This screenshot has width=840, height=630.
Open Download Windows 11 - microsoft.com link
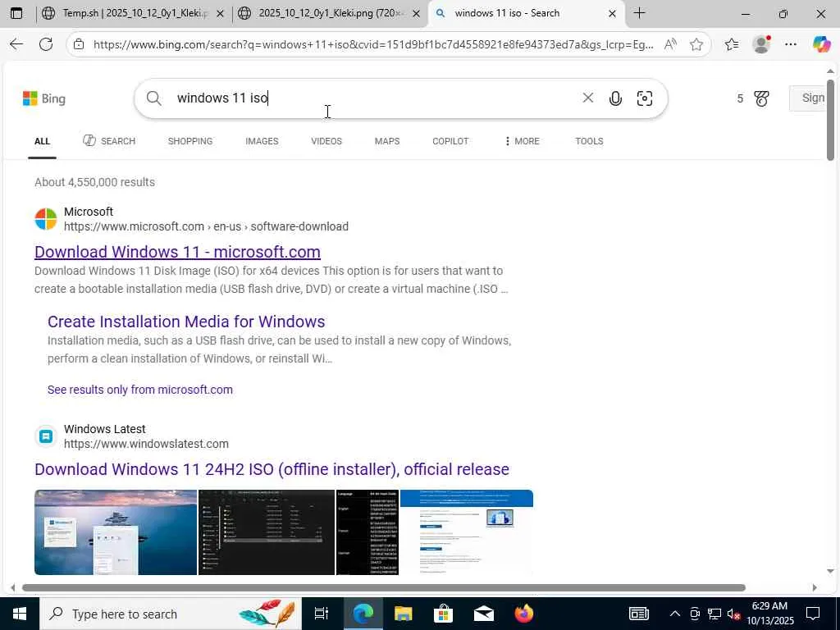177,252
